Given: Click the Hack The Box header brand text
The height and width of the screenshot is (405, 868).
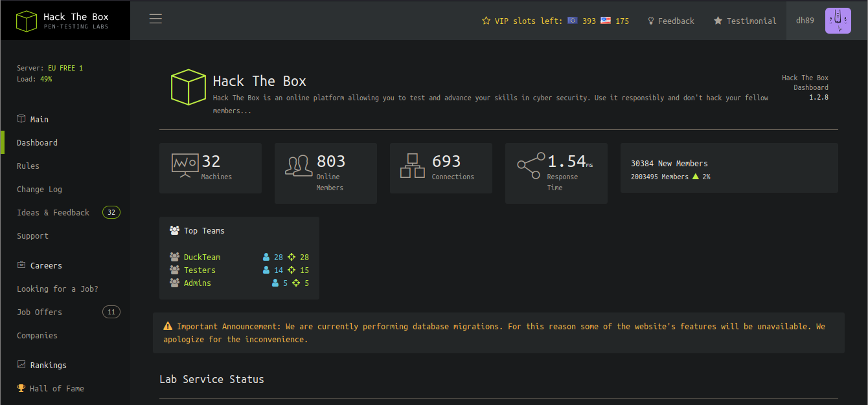Looking at the screenshot, I should click(76, 17).
